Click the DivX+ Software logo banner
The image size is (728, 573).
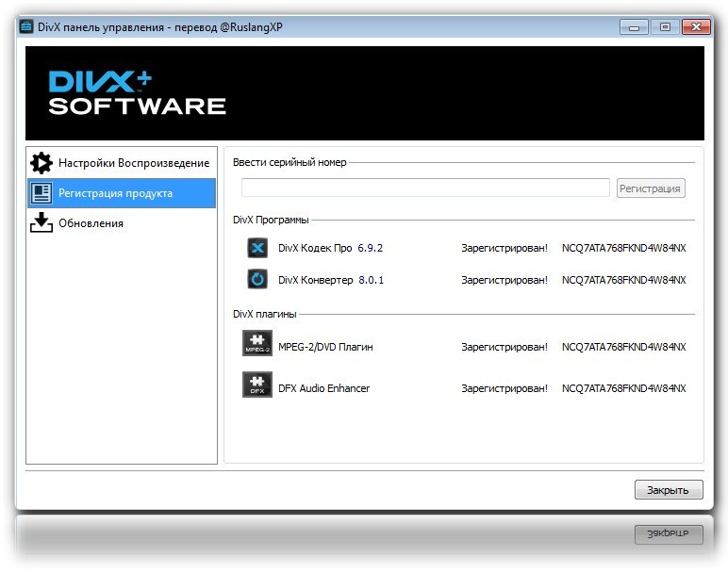138,93
